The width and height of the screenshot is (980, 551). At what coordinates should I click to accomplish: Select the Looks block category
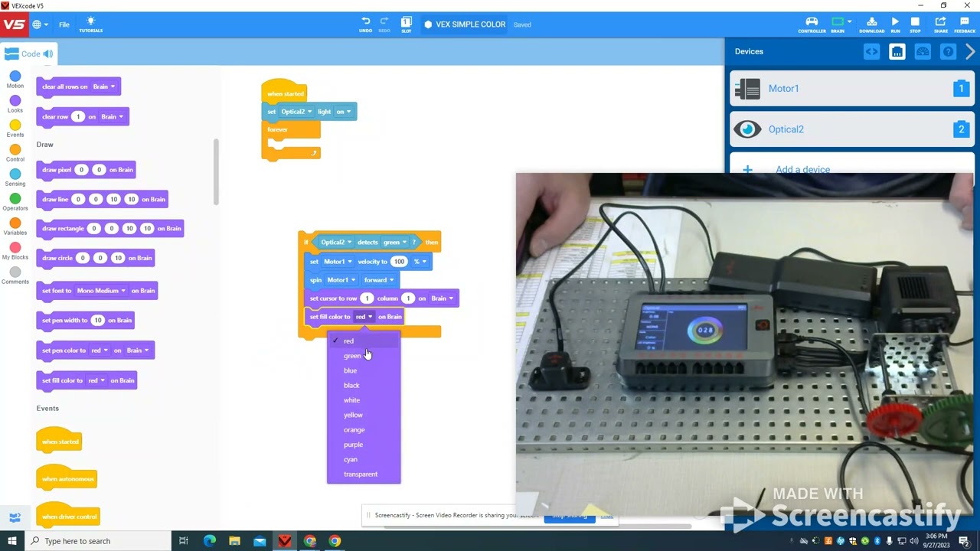[15, 104]
